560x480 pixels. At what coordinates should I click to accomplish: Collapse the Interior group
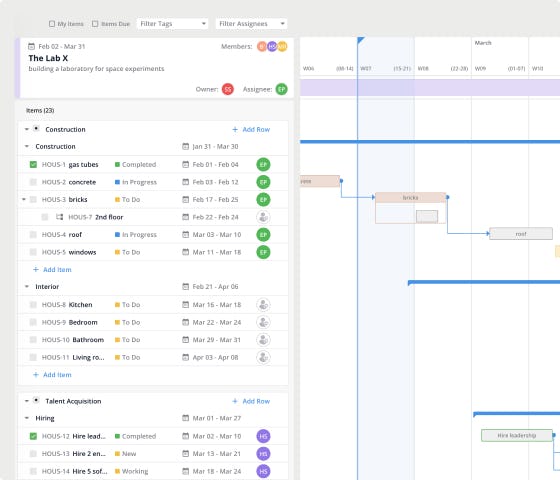click(x=27, y=286)
